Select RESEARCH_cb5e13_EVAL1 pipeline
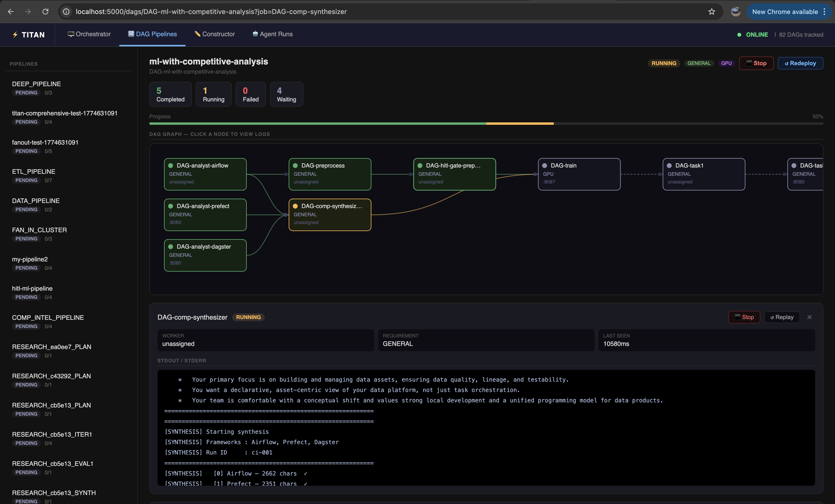Image resolution: width=835 pixels, height=504 pixels. 68,468
